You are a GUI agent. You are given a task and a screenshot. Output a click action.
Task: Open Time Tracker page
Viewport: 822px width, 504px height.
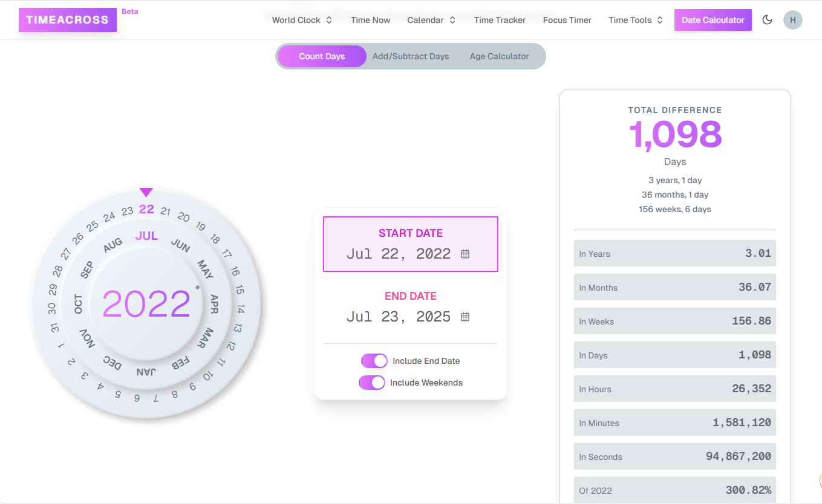(x=500, y=20)
